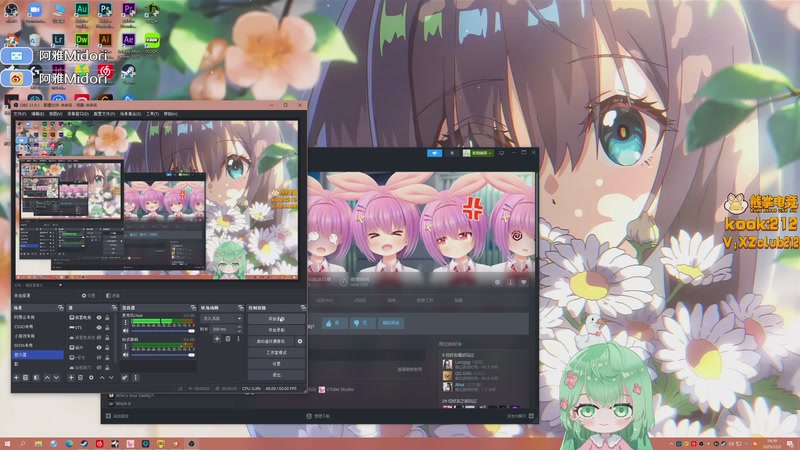The image size is (800, 450).
Task: Increase the 300 ms transition duration
Action: (239, 328)
